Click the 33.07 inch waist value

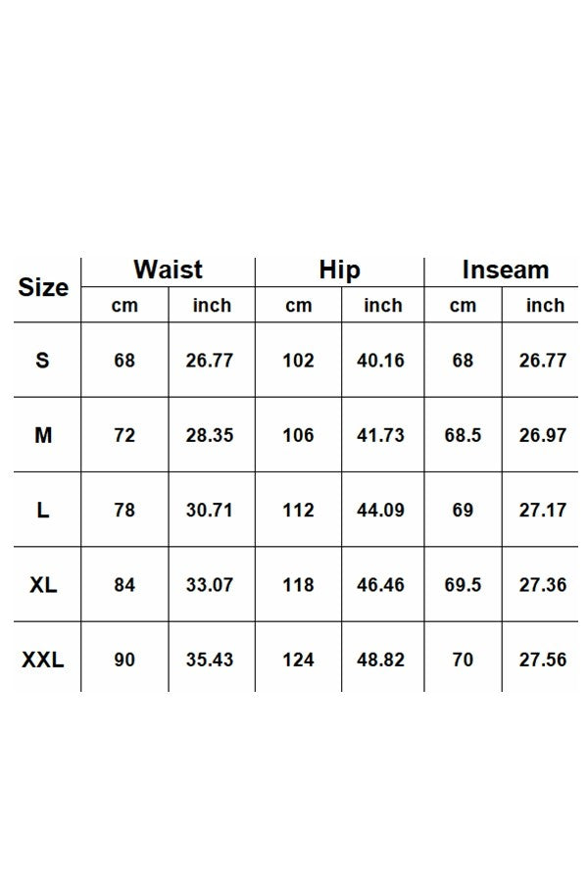point(210,585)
